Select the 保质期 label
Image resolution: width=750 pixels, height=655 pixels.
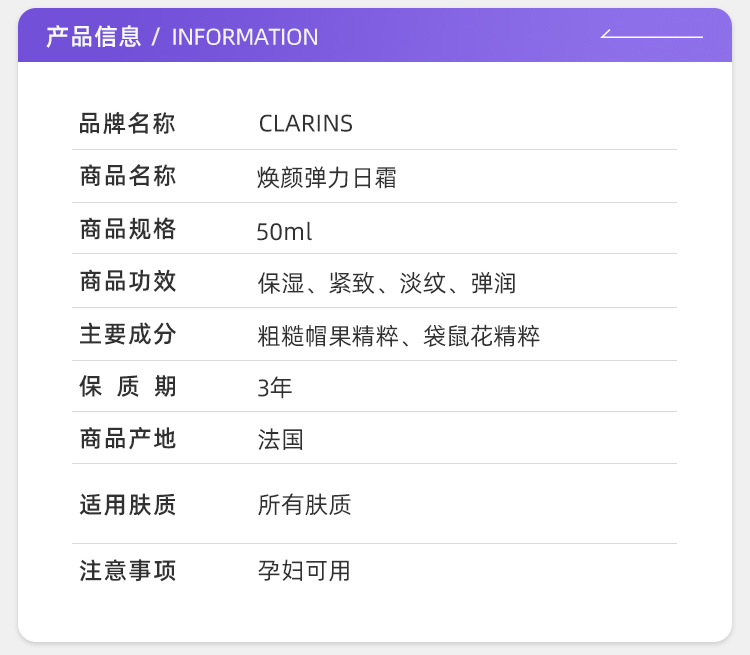[128, 387]
